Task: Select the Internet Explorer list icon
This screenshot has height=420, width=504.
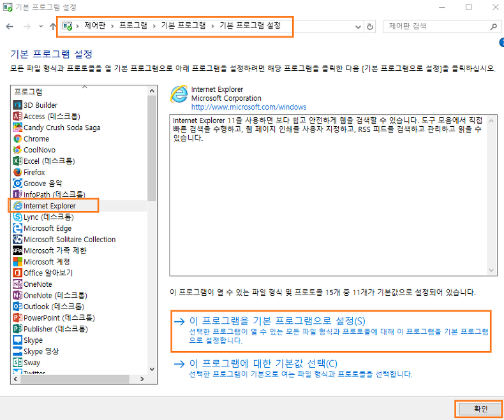Action: (x=17, y=206)
